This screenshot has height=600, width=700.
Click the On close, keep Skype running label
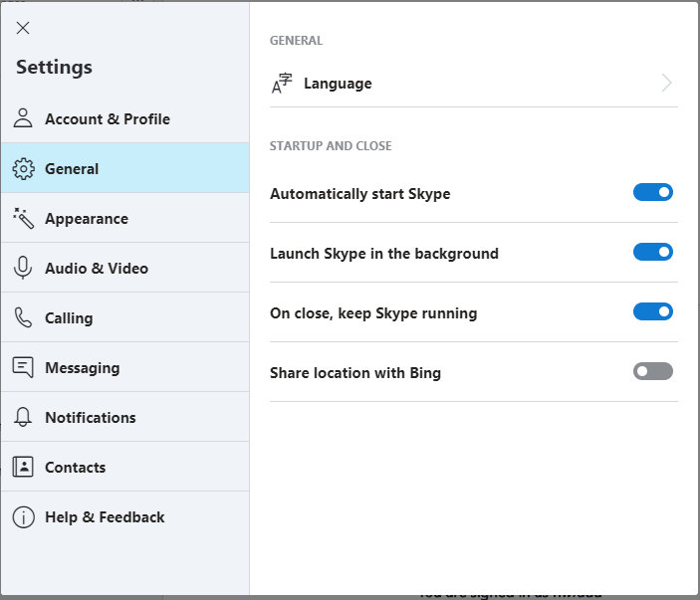(x=373, y=313)
